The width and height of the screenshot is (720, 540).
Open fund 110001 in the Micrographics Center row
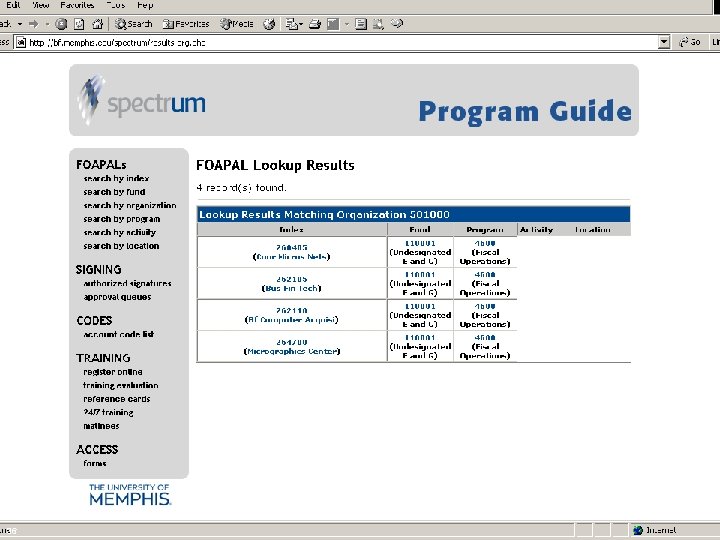coord(420,338)
